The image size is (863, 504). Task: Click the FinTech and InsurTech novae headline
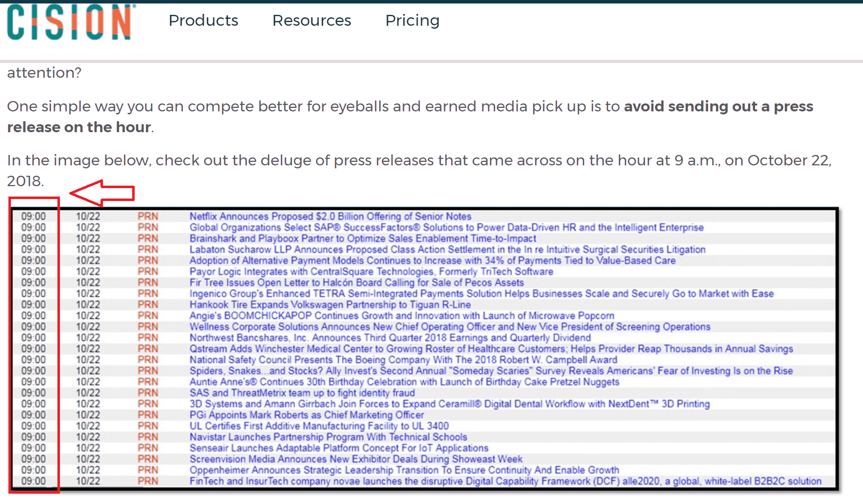point(506,481)
